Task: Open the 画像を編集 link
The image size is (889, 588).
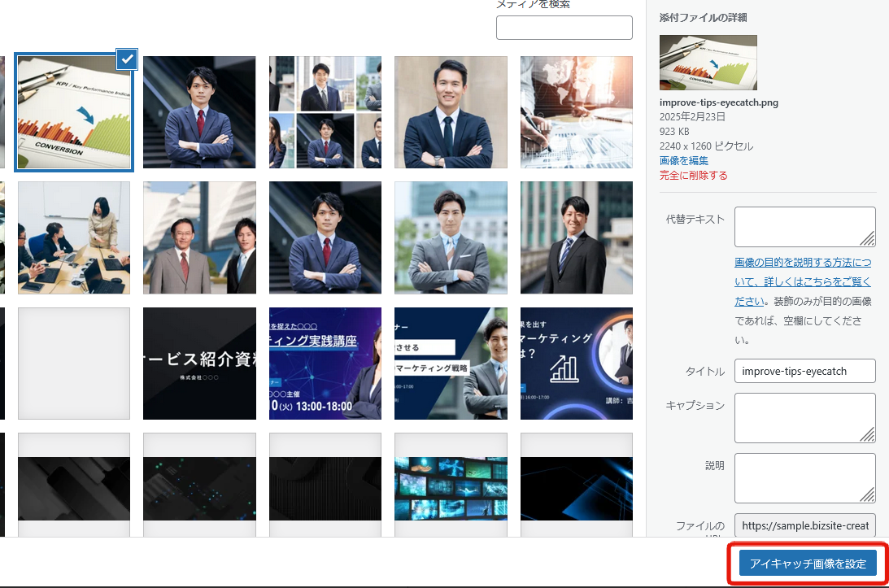Action: (x=684, y=160)
